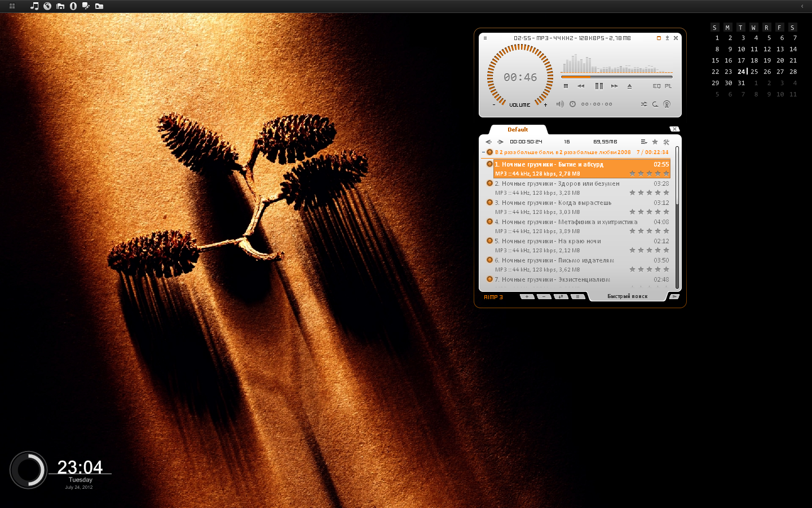This screenshot has width=812, height=508.
Task: Add files with the playlist plus button
Action: pyautogui.click(x=527, y=296)
